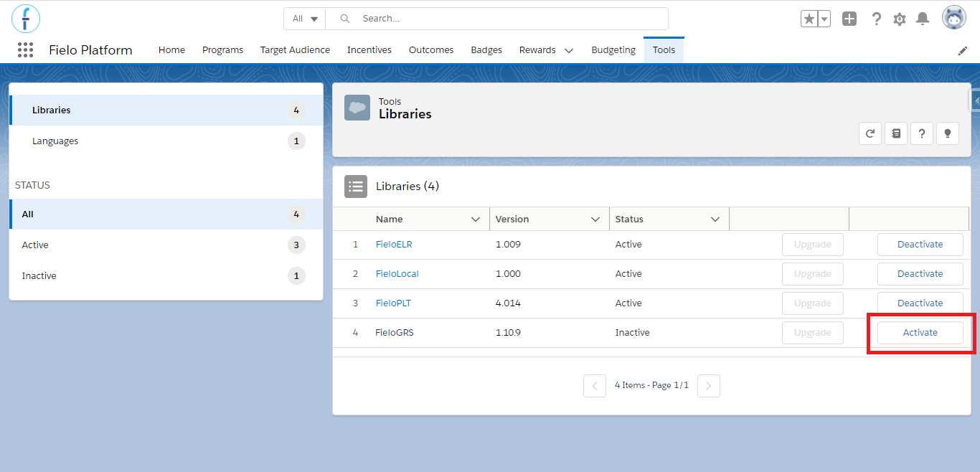The height and width of the screenshot is (472, 980).
Task: Open the user profile avatar
Action: (954, 18)
